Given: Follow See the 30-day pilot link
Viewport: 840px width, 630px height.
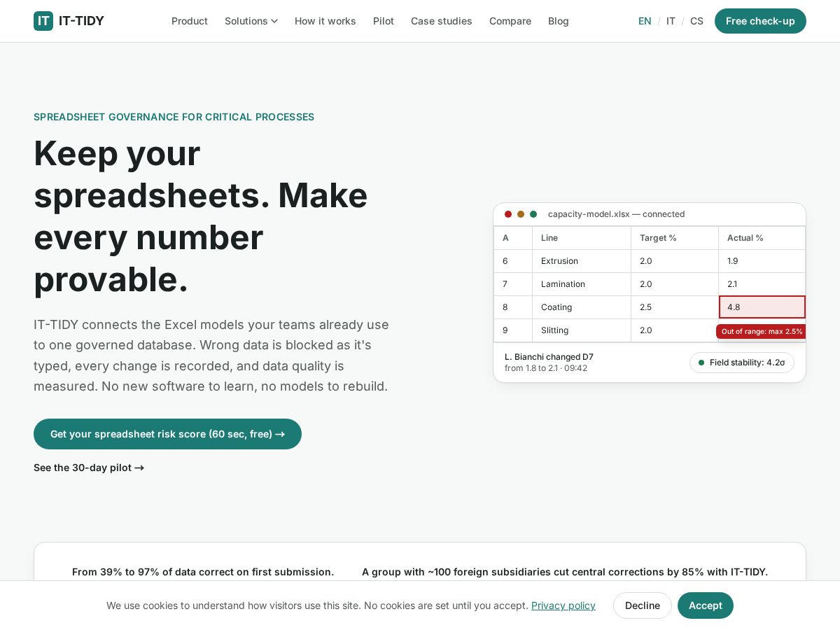Looking at the screenshot, I should [x=89, y=468].
